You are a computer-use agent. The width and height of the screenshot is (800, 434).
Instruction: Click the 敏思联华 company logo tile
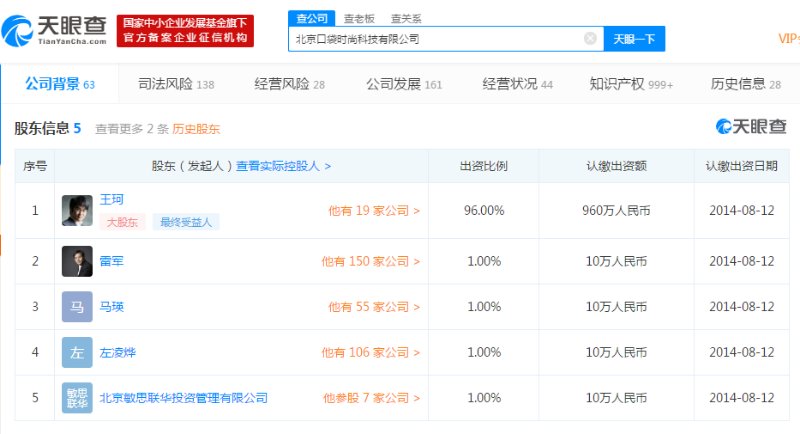coord(77,398)
